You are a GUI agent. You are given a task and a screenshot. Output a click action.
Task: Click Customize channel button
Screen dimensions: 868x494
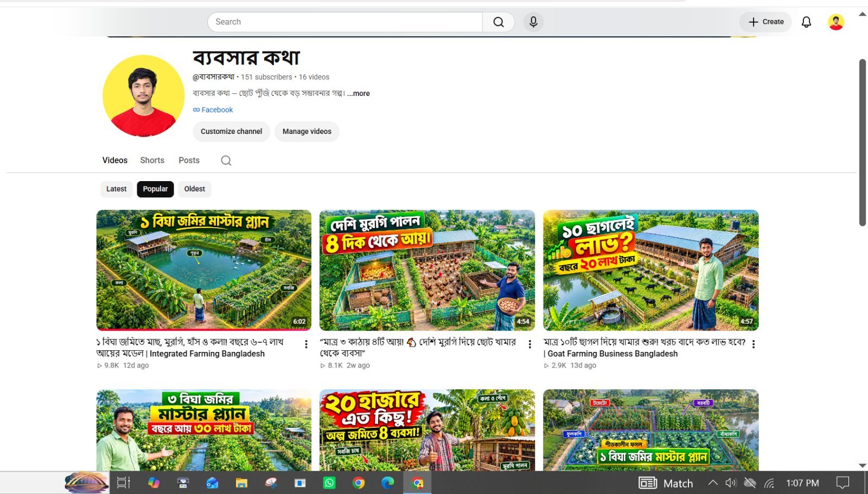pyautogui.click(x=231, y=131)
